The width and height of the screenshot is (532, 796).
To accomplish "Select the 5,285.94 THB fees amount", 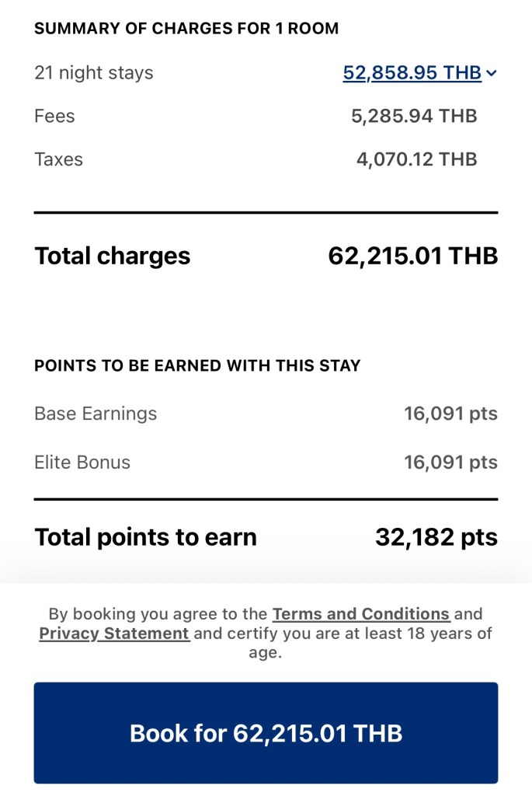I will [x=414, y=117].
